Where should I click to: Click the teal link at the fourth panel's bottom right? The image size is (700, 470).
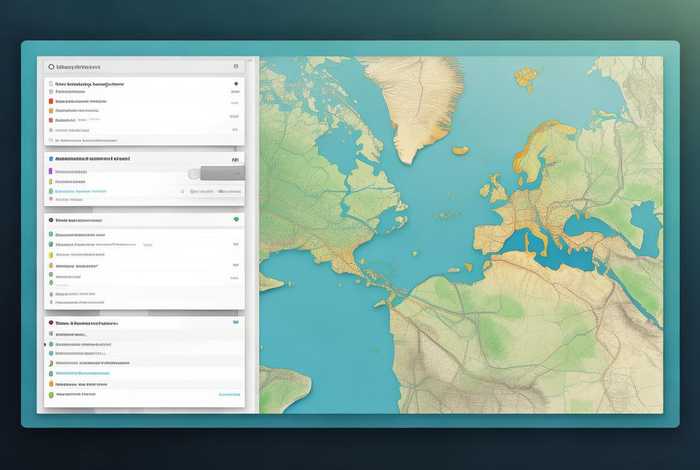(x=229, y=395)
